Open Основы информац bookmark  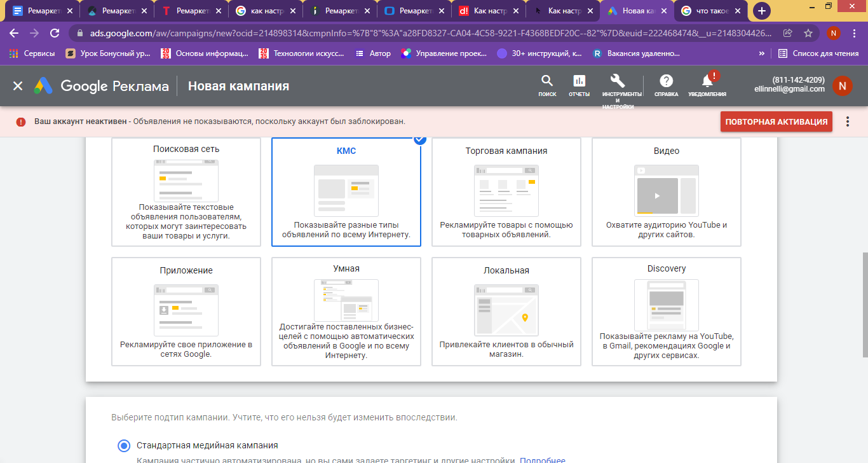205,53
